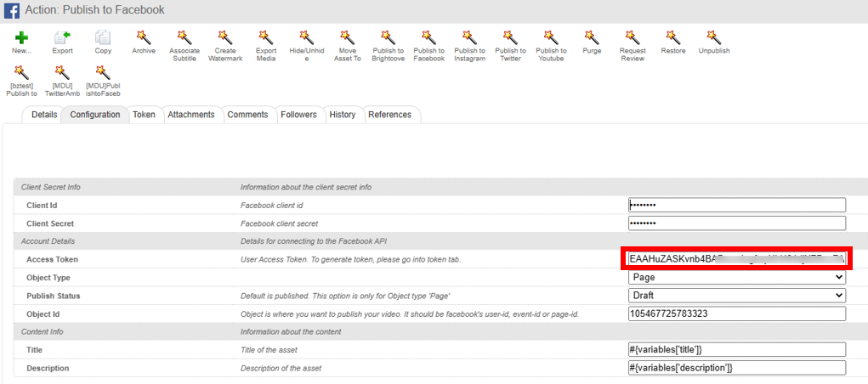Image resolution: width=868 pixels, height=384 pixels.
Task: Click the Description variables field
Action: [x=737, y=367]
